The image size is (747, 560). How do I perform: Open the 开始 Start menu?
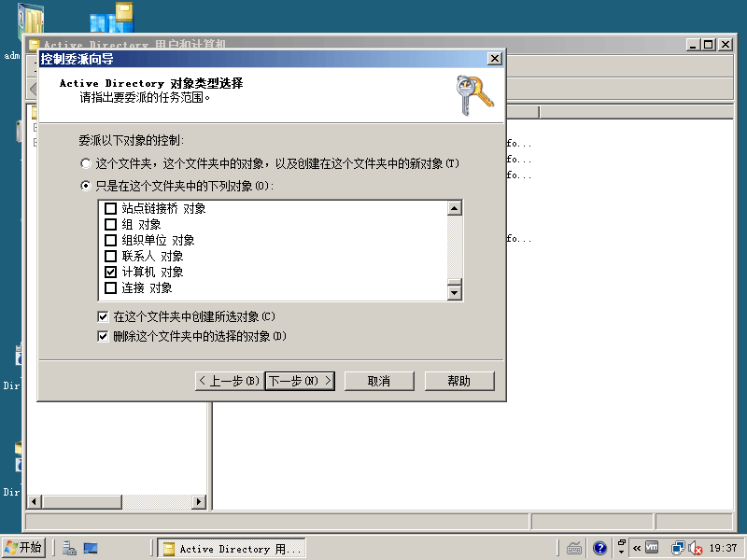24,548
